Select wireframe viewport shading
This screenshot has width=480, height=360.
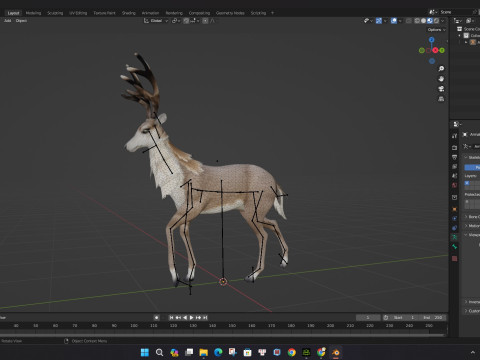[417, 21]
